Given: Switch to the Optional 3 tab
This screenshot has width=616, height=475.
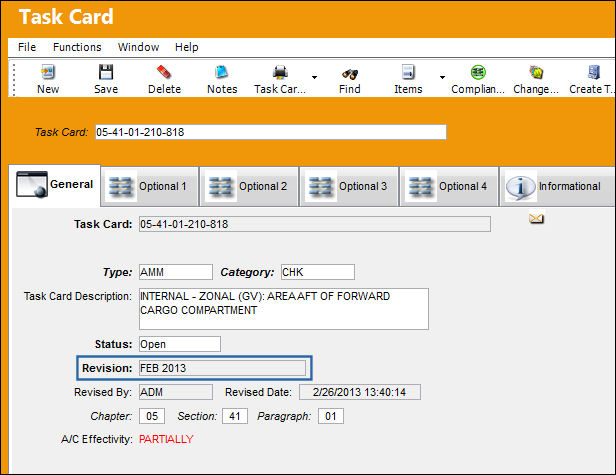Looking at the screenshot, I should tap(349, 186).
